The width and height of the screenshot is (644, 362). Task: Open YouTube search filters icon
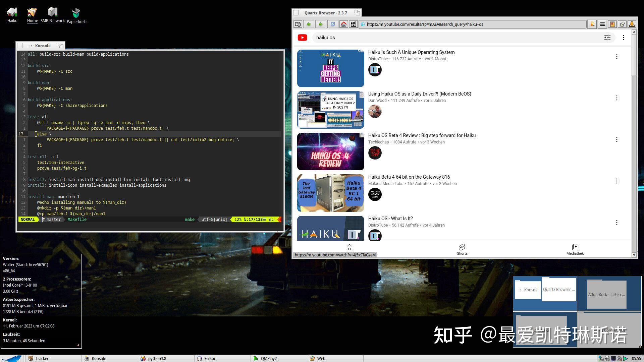(607, 38)
